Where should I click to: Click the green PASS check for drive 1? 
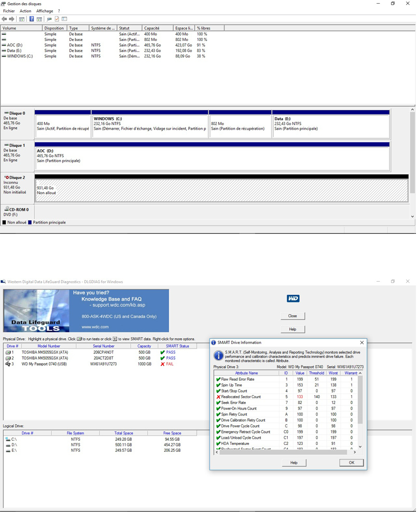click(x=162, y=353)
